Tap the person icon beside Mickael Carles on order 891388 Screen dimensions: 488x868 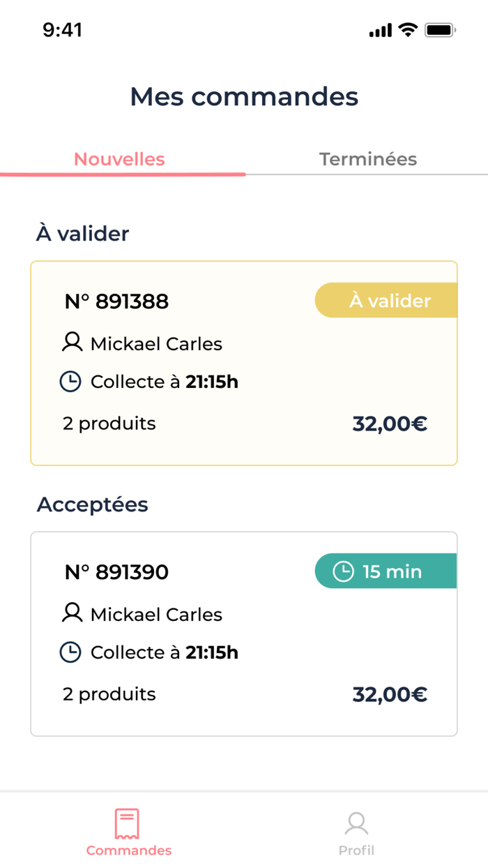pyautogui.click(x=70, y=342)
